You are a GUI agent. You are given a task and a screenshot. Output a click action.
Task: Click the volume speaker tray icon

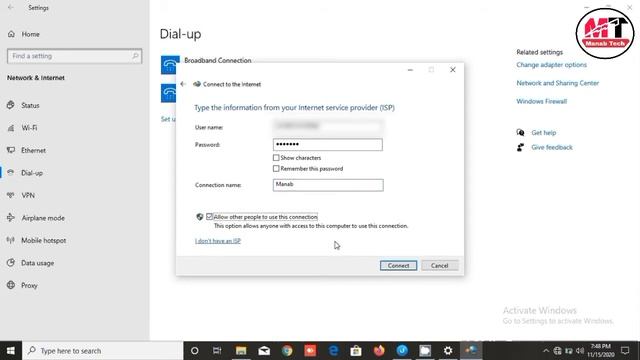(580, 351)
